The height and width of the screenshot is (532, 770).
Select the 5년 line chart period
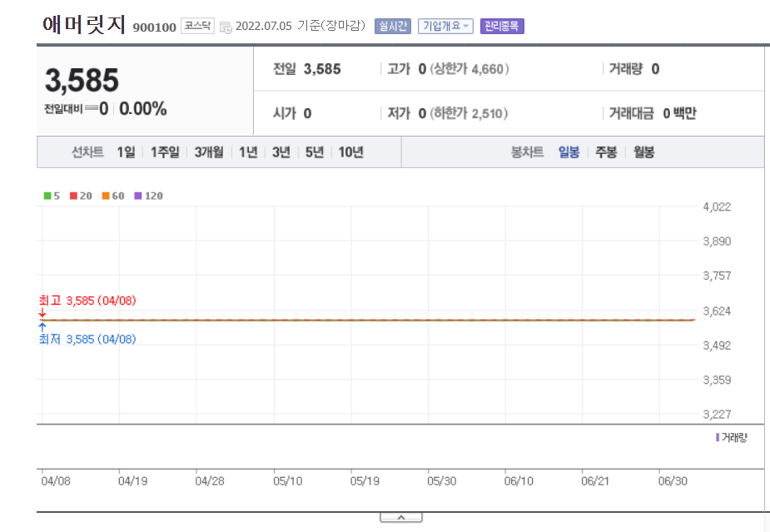click(315, 152)
